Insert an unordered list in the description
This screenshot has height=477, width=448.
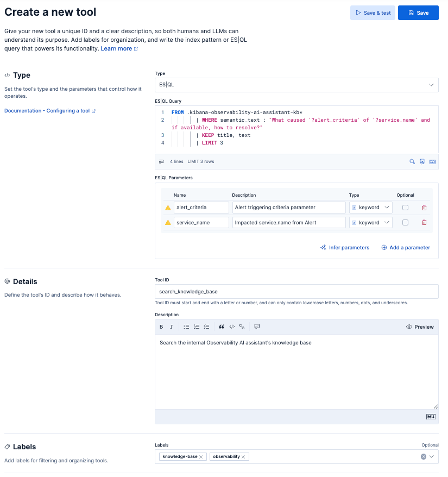pos(187,327)
